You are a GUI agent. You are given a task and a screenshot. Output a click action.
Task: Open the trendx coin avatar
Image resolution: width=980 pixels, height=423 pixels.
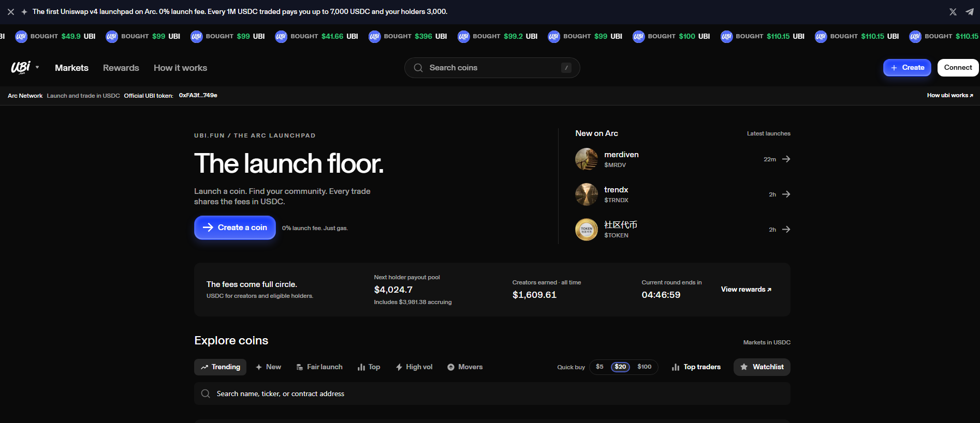point(587,194)
